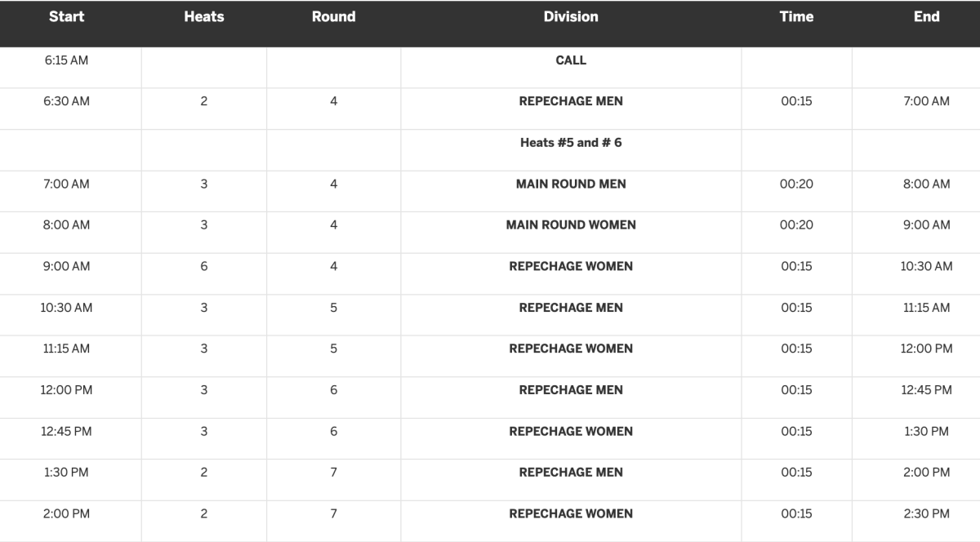This screenshot has height=542, width=980.
Task: Select the 12:45 PM end time
Action: pos(926,390)
